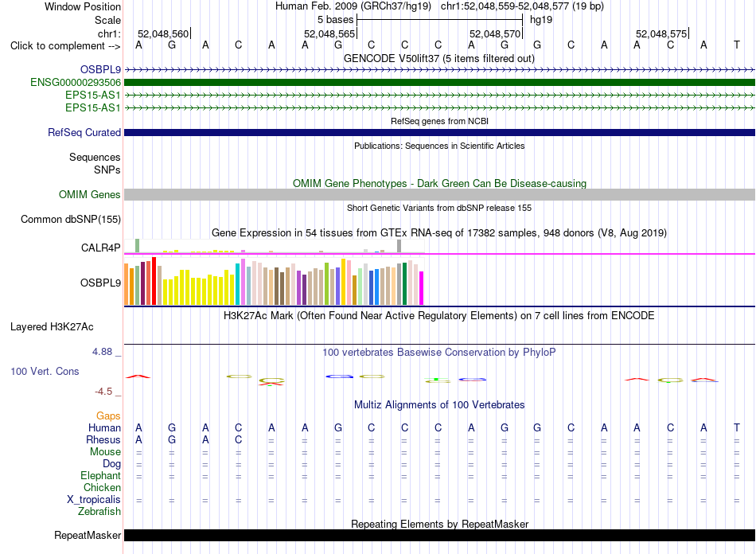Click the 52,048,565 position label

tap(329, 33)
